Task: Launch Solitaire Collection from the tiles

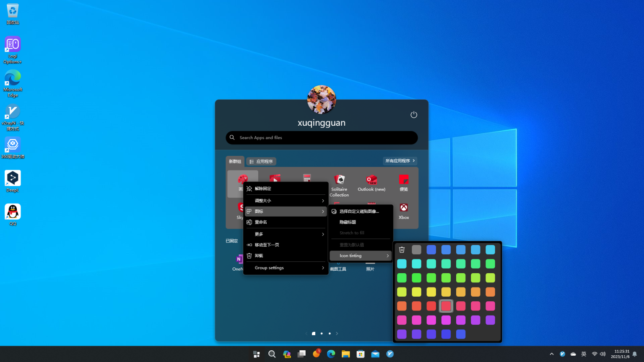Action: (x=339, y=184)
